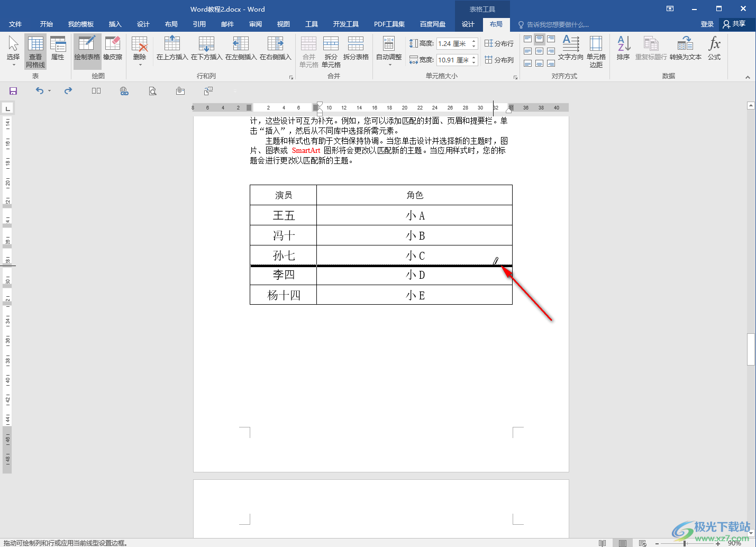This screenshot has width=756, height=547.
Task: Select Align Top Left alignment
Action: pos(527,39)
